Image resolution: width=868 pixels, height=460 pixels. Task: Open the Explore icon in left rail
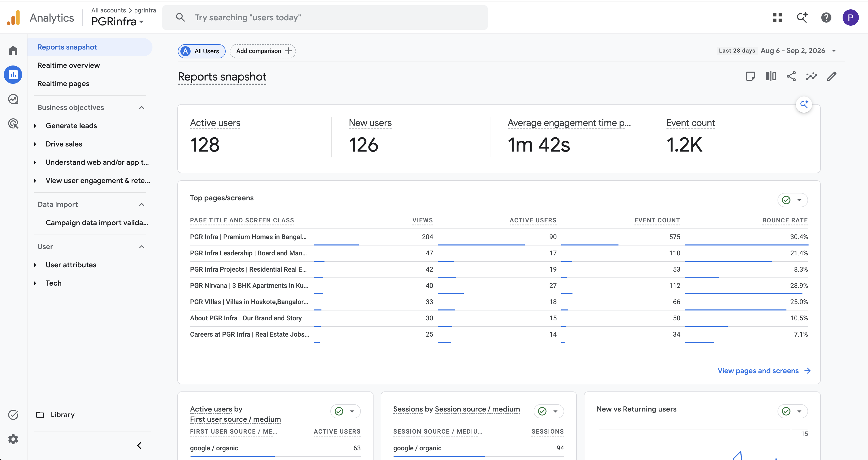(x=13, y=99)
